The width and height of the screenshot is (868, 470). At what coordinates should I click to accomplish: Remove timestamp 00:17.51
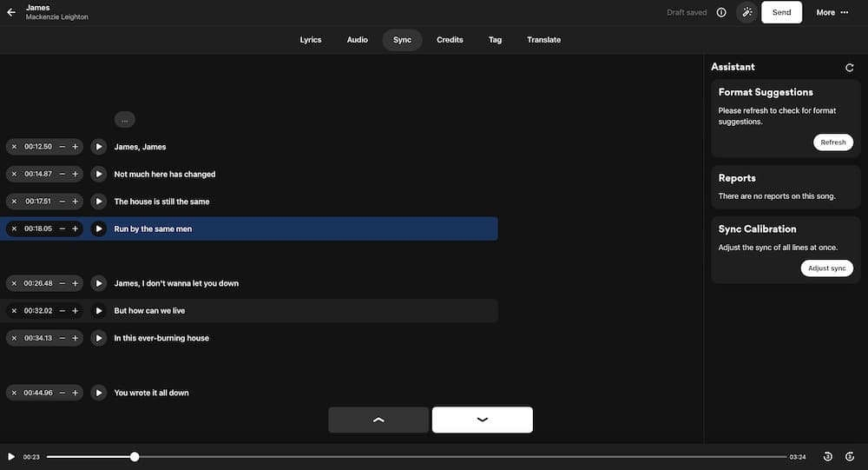coord(15,202)
